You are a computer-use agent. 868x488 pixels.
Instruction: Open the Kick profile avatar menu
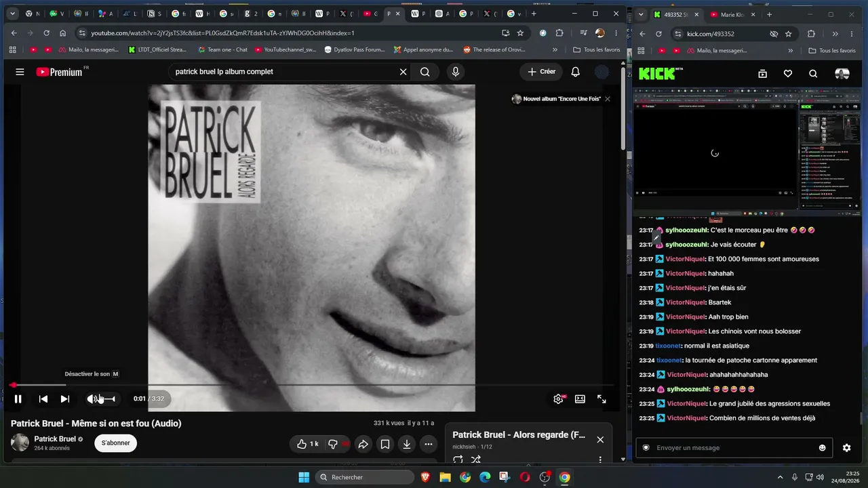(x=842, y=74)
